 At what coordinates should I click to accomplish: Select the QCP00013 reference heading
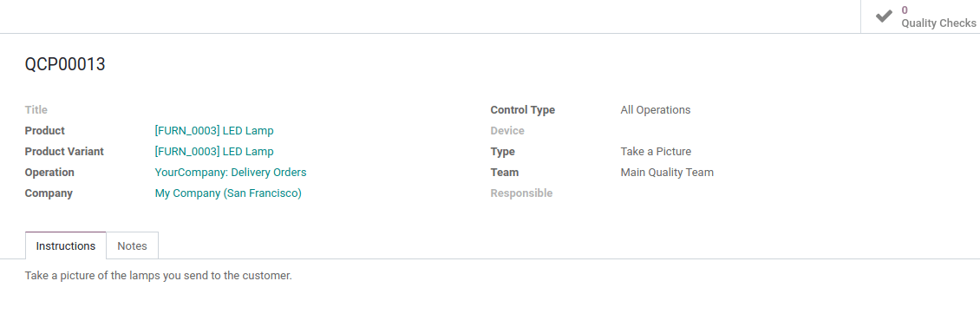click(x=65, y=64)
